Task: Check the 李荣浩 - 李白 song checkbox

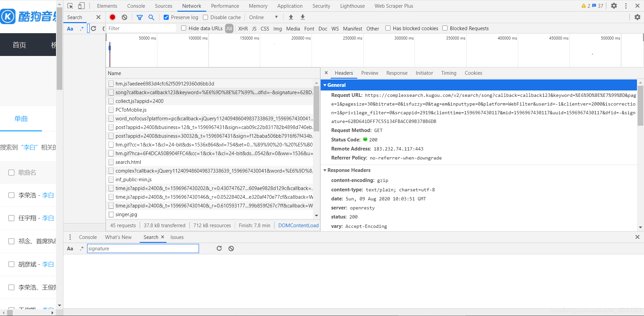Action: point(11,195)
